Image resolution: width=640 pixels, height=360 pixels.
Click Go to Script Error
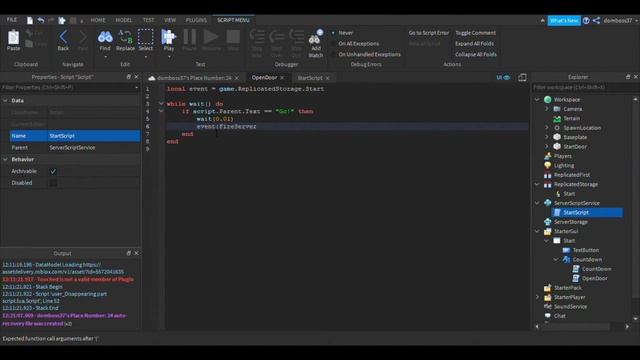(x=429, y=33)
